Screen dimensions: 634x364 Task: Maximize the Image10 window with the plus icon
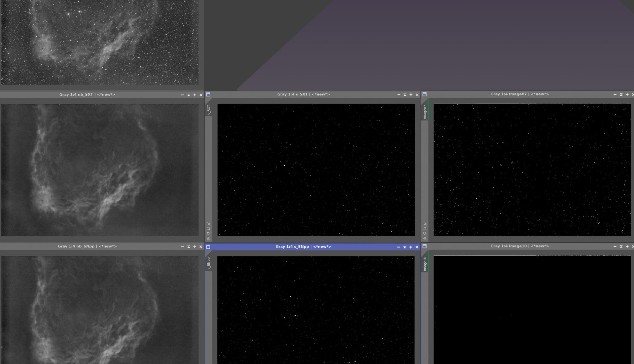(x=627, y=247)
